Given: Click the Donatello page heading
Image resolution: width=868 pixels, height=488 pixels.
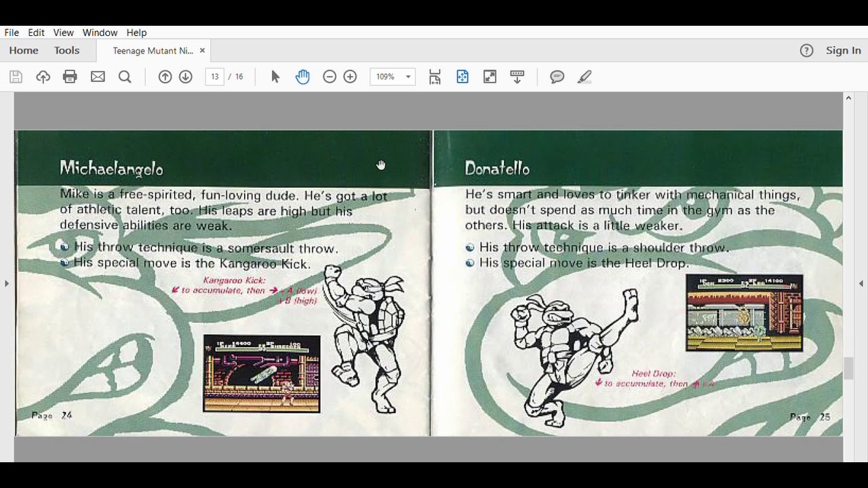Looking at the screenshot, I should [x=497, y=169].
